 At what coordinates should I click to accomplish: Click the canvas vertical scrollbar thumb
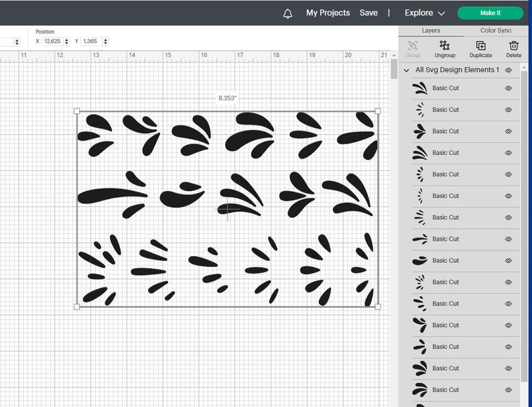click(x=394, y=69)
